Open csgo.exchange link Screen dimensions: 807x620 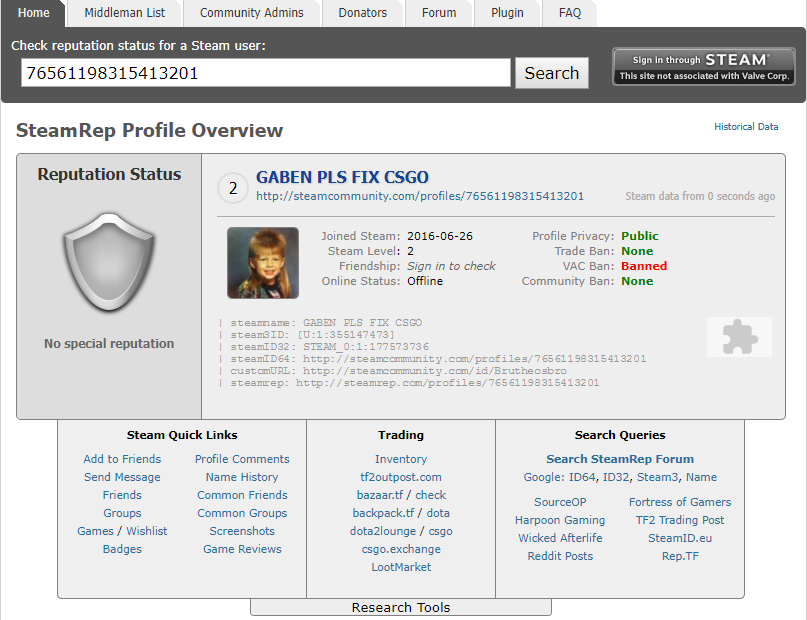coord(401,549)
